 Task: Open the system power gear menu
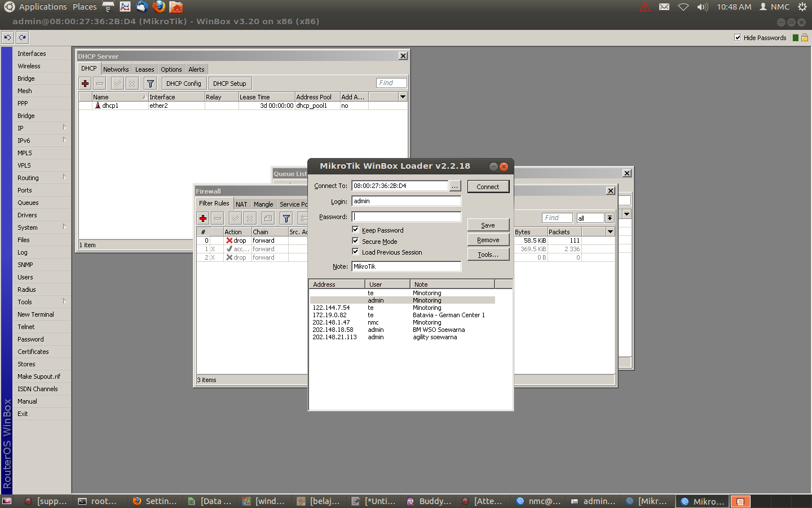click(802, 7)
